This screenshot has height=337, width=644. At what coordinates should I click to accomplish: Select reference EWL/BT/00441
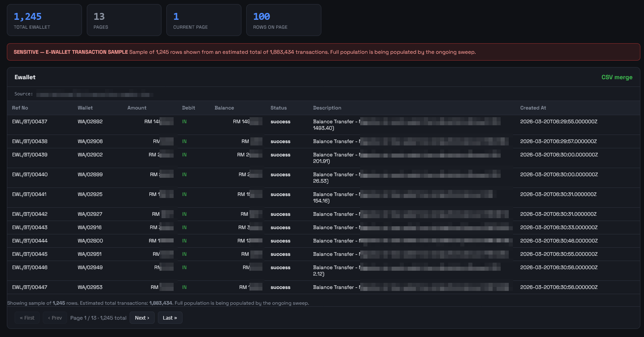point(29,194)
